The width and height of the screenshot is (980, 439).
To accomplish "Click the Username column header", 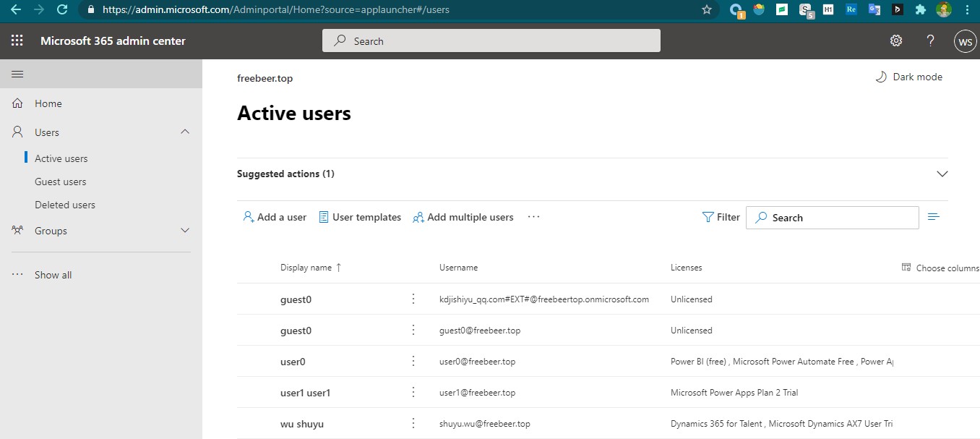I will tap(458, 268).
